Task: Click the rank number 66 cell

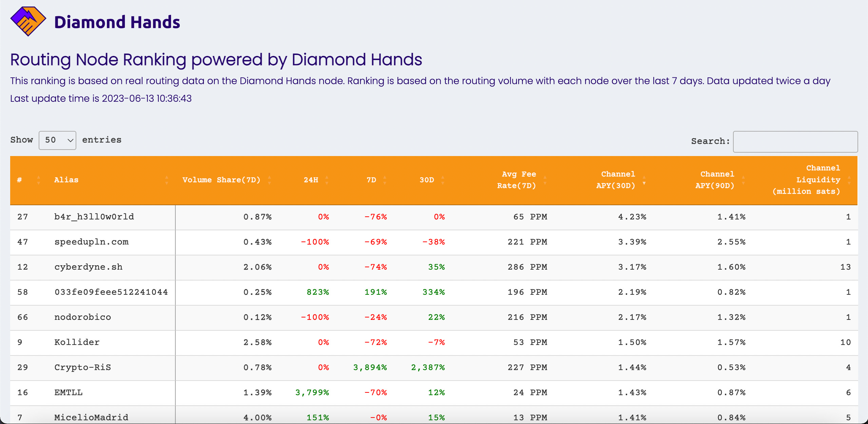Action: pyautogui.click(x=23, y=317)
